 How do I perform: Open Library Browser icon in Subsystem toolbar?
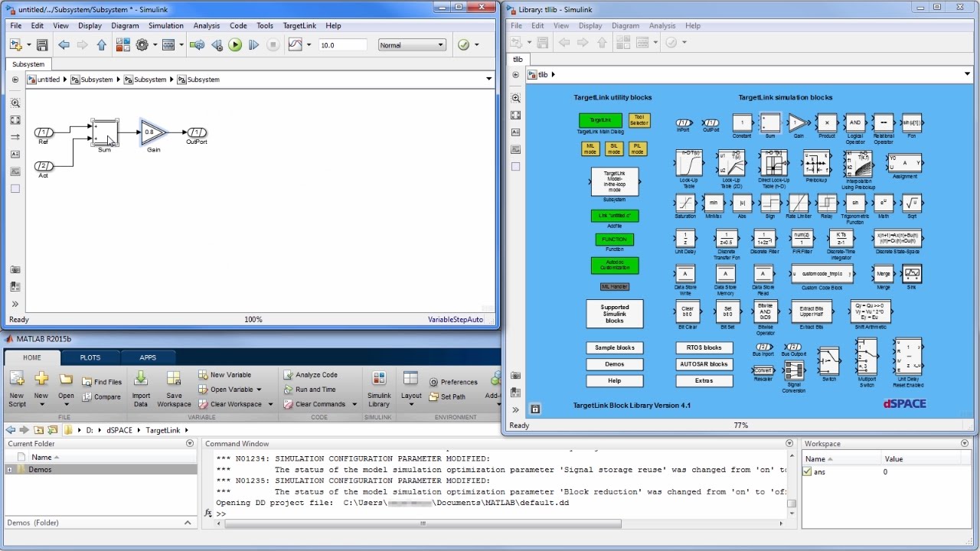tap(123, 45)
